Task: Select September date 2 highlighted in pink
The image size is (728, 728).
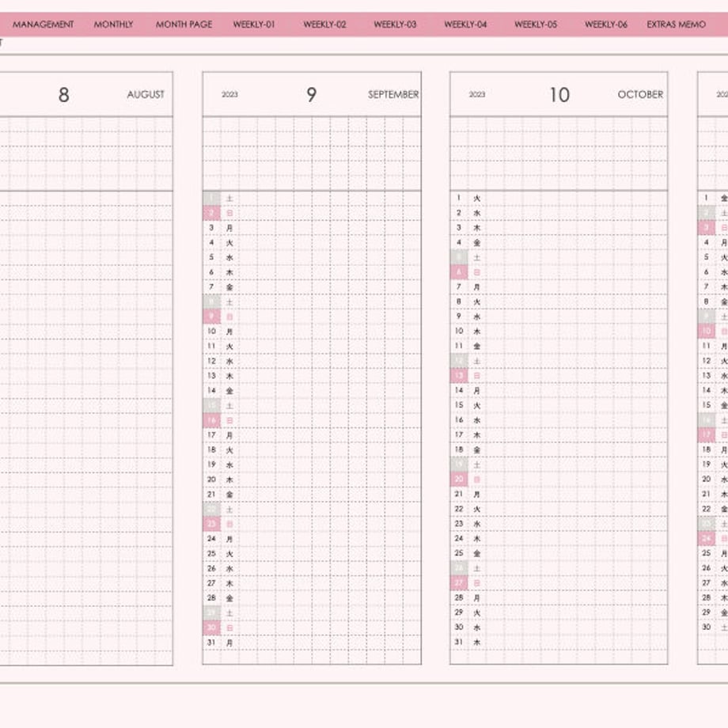Action: tap(212, 213)
